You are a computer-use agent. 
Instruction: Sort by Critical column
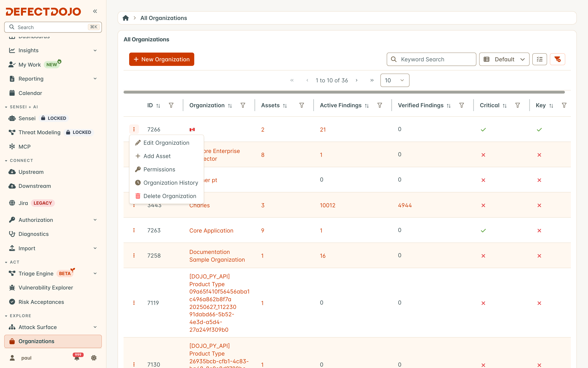coord(505,106)
